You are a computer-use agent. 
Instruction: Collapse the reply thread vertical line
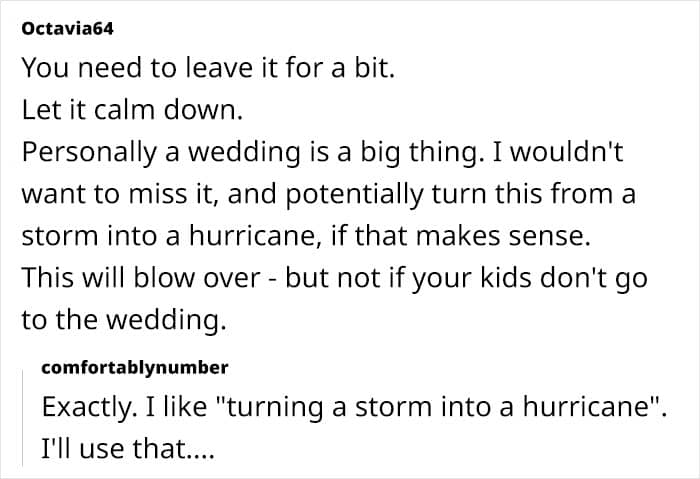(x=24, y=410)
